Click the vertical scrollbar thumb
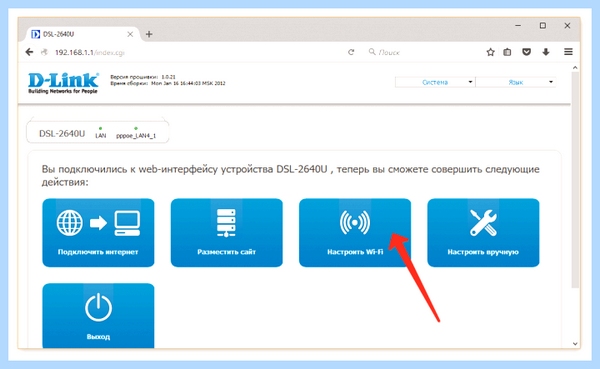 click(575, 180)
